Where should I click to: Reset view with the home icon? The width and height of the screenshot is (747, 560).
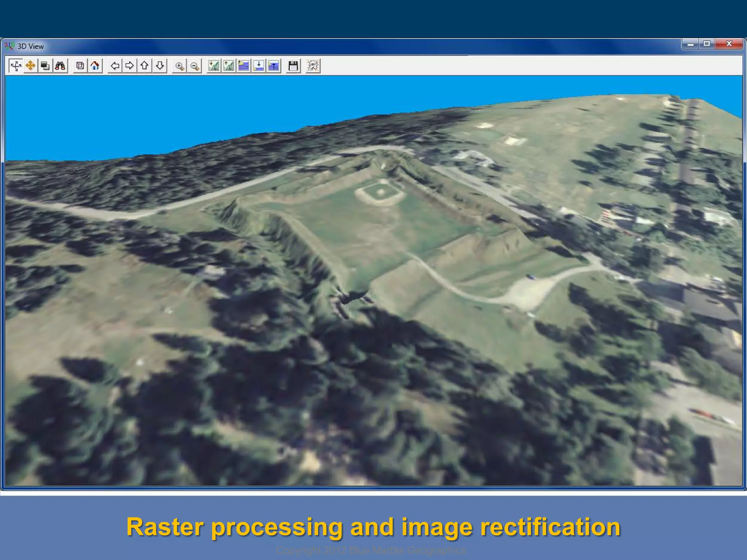point(95,66)
